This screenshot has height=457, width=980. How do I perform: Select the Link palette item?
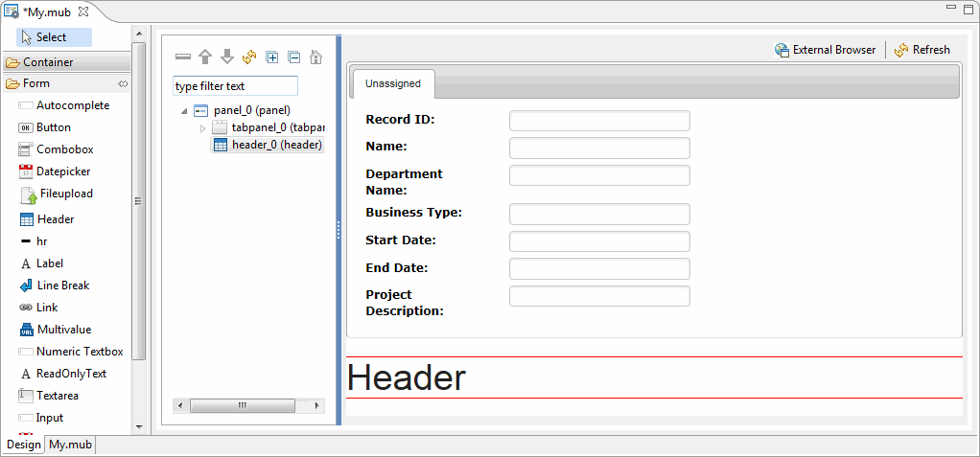[x=38, y=308]
